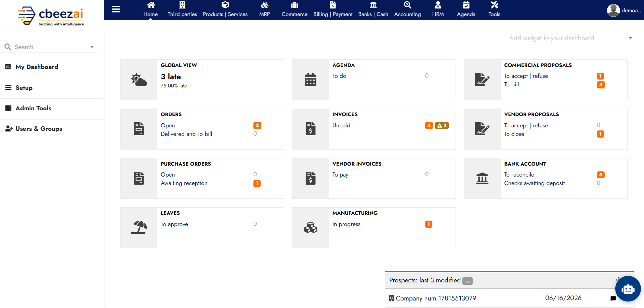Image resolution: width=644 pixels, height=308 pixels.
Task: Click Manufacturing In progress badge 1
Action: coord(429,224)
